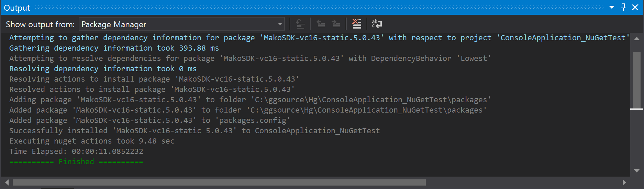Click the 'Successfully installed' output line
Viewport: 644px width, 189px height.
[x=194, y=130]
